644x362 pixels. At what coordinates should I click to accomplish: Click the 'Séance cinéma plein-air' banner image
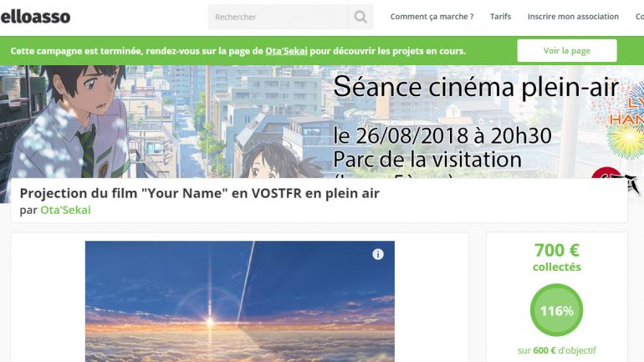[x=322, y=122]
